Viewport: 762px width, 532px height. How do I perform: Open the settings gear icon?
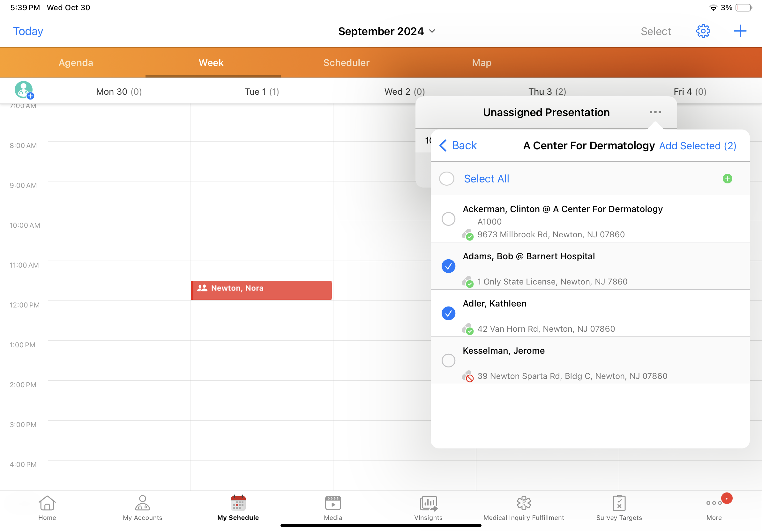point(703,31)
